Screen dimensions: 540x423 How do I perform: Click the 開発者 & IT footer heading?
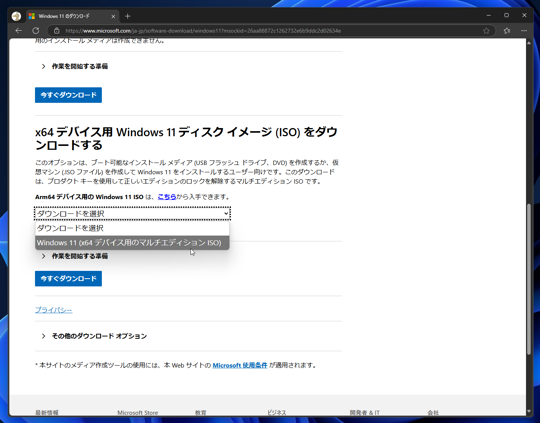coord(364,412)
